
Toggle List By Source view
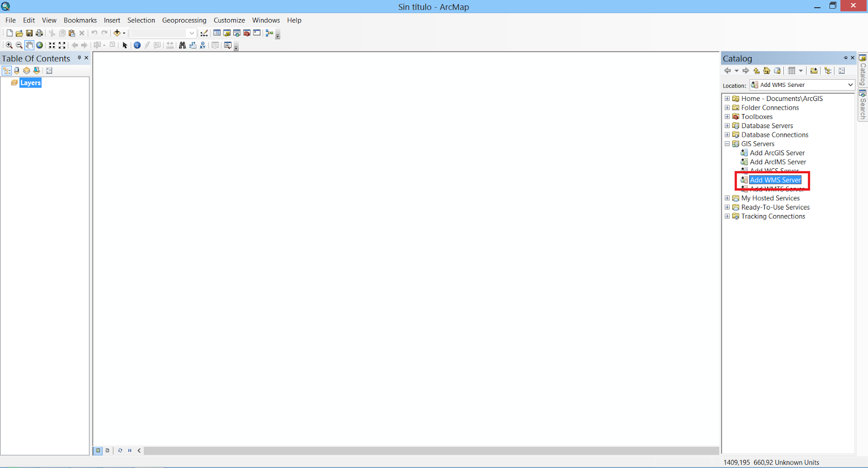(x=17, y=71)
